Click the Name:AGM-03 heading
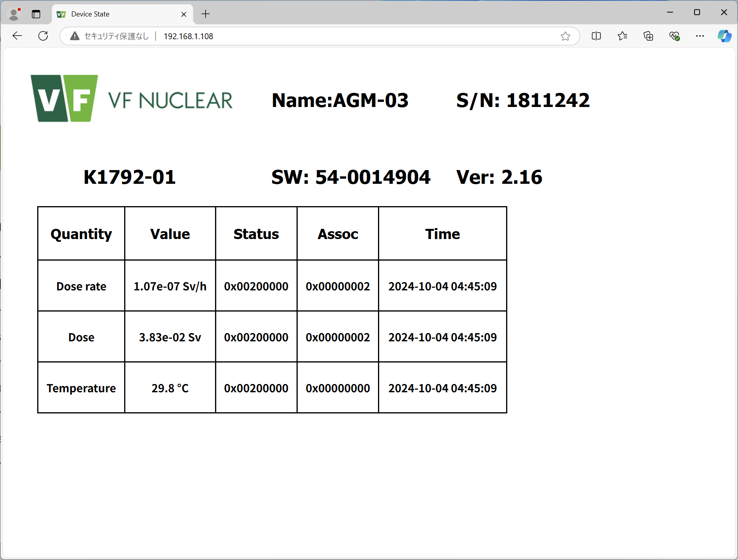The height and width of the screenshot is (560, 738). pyautogui.click(x=340, y=100)
